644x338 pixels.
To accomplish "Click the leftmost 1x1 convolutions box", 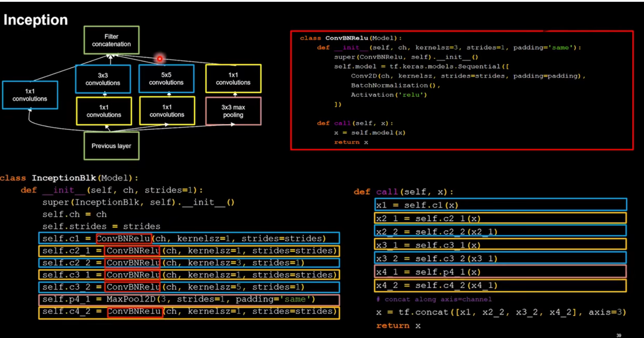I will pyautogui.click(x=30, y=95).
